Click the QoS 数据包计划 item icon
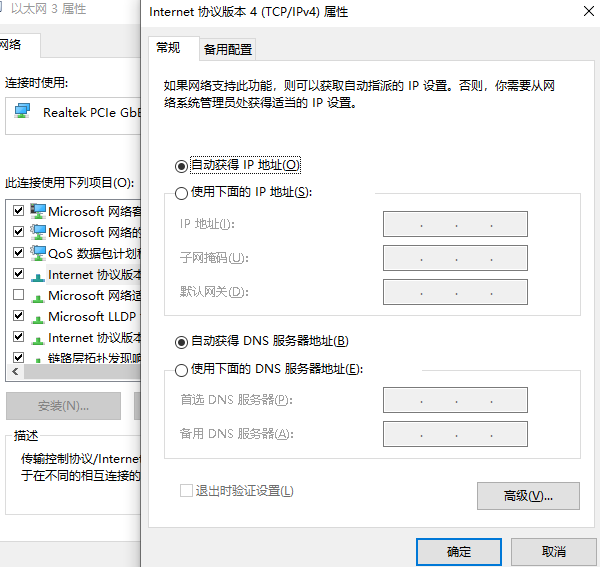Viewport: 600px width, 567px height. coord(38,253)
